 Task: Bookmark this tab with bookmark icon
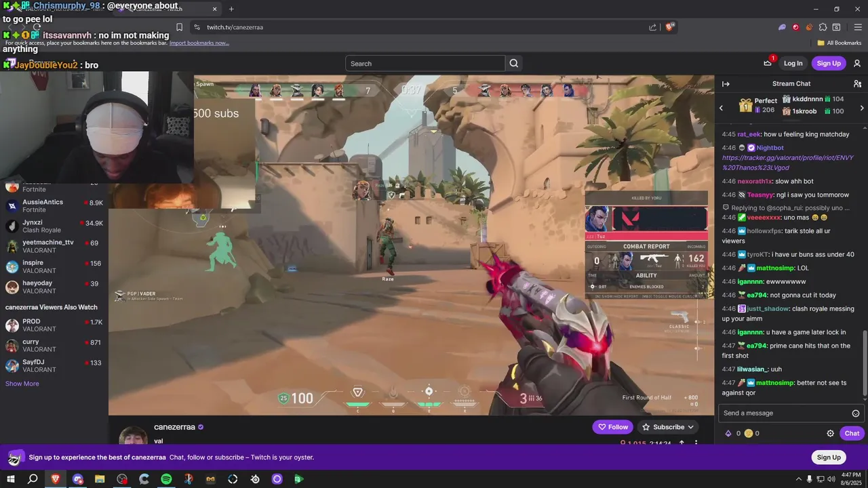179,27
